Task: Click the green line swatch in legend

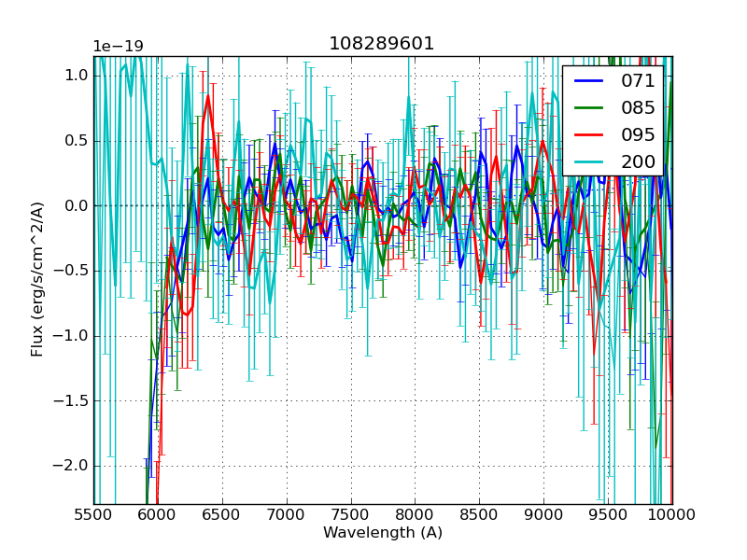Action: point(590,108)
